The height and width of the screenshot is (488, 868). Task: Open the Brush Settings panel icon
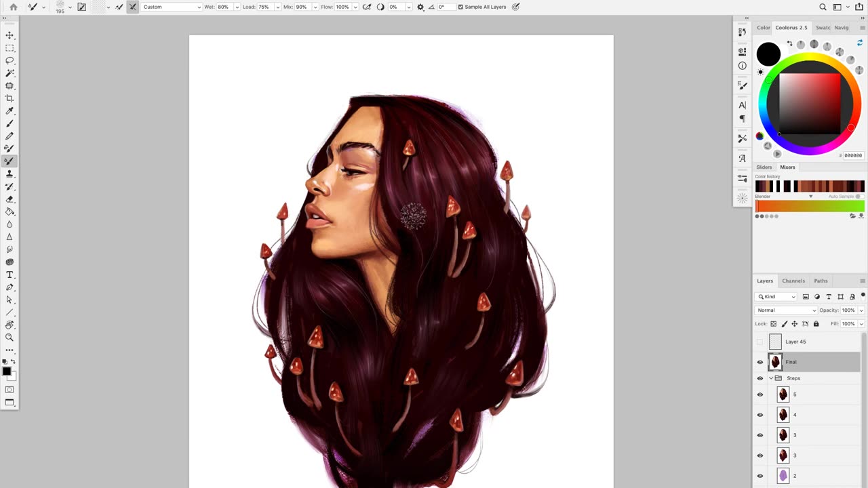[x=743, y=85]
